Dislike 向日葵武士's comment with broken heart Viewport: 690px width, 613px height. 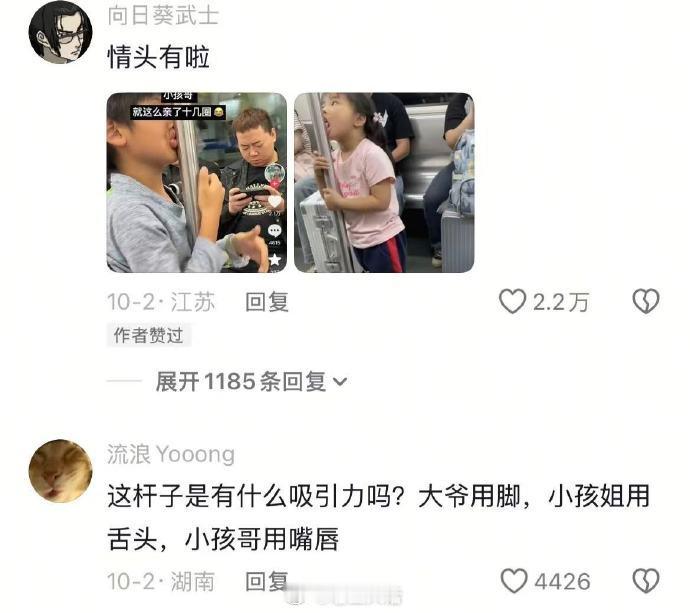[x=646, y=301]
